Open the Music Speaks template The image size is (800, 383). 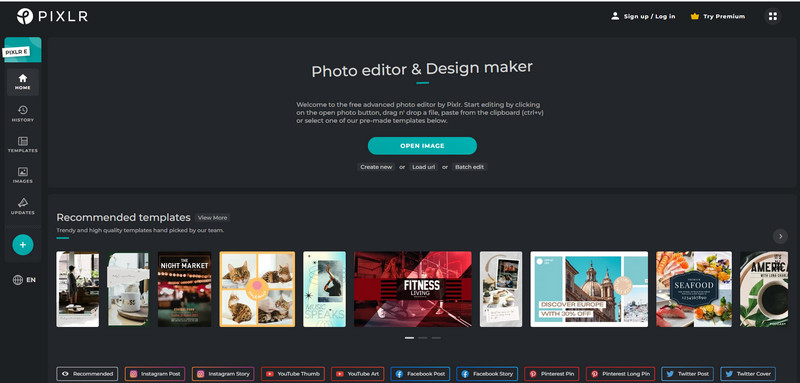pyautogui.click(x=324, y=289)
